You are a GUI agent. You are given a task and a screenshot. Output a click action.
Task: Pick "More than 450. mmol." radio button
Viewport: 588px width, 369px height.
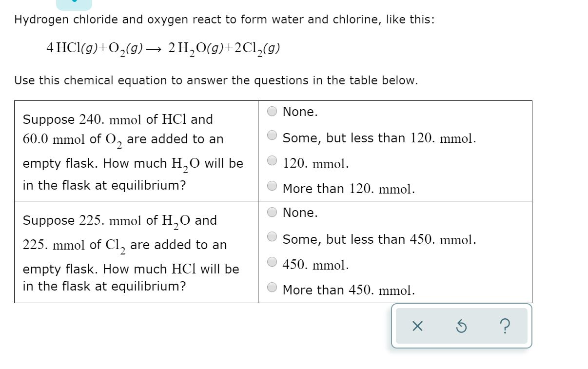coord(272,287)
